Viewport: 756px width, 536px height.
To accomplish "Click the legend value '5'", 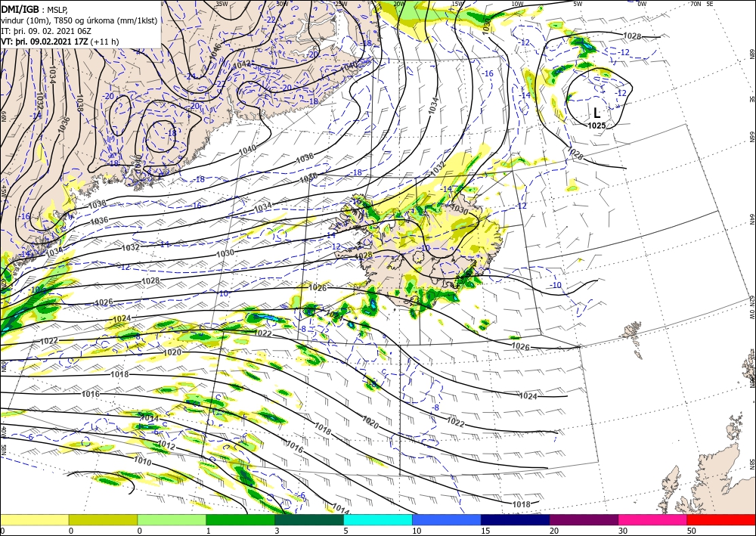I will (345, 531).
